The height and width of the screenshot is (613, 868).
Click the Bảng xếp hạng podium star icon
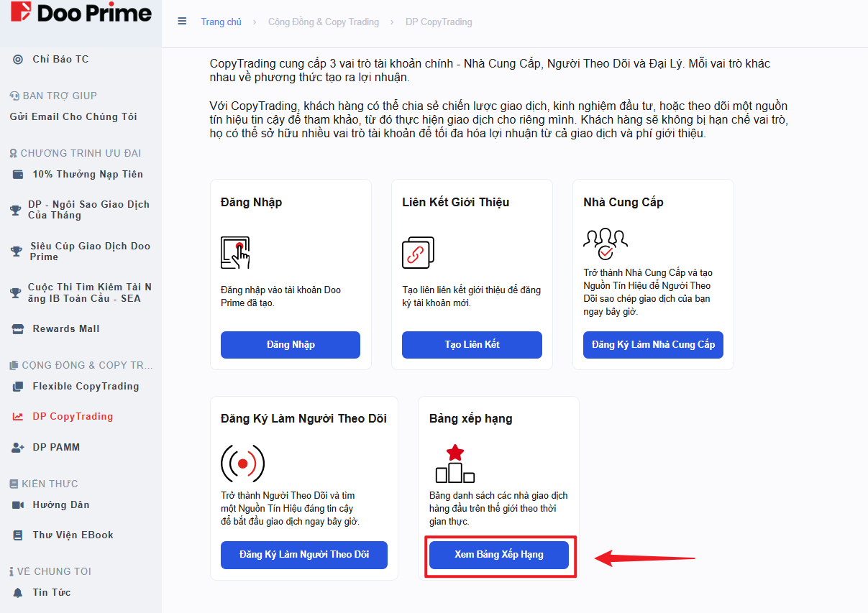click(x=454, y=464)
